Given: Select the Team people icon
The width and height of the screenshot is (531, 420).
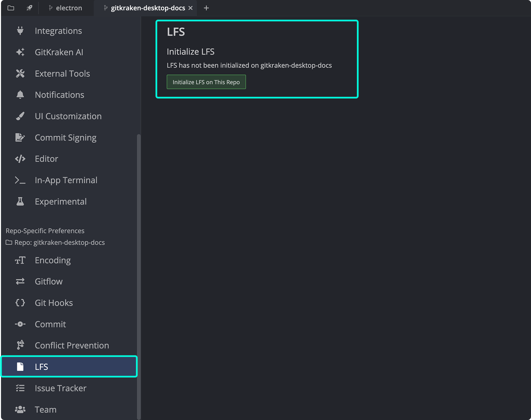Looking at the screenshot, I should (x=20, y=409).
